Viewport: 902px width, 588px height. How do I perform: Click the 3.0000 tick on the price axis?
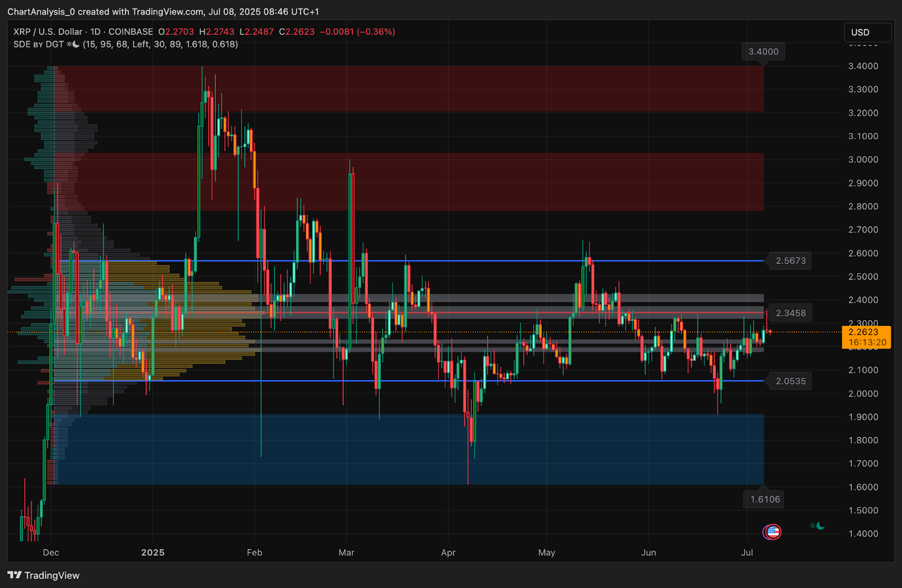coord(863,160)
